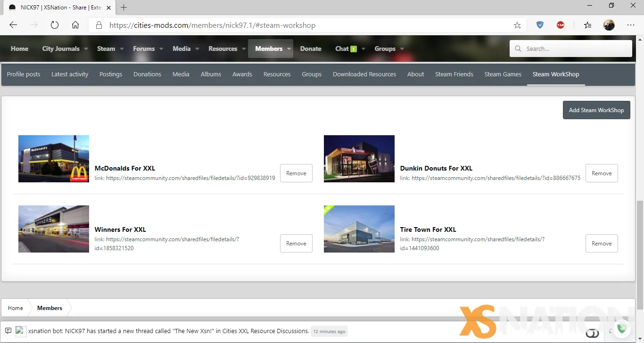644x343 pixels.
Task: Open the Members navigation item
Action: [x=269, y=49]
